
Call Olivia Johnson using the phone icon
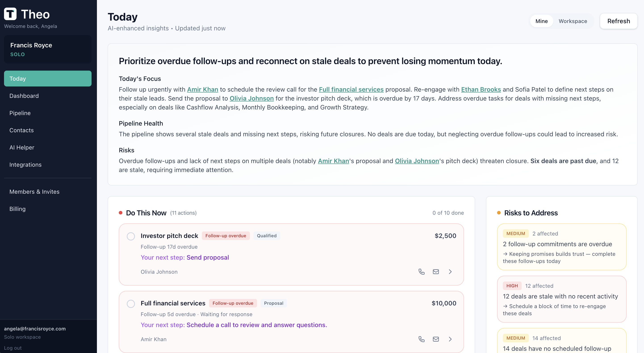click(x=422, y=271)
